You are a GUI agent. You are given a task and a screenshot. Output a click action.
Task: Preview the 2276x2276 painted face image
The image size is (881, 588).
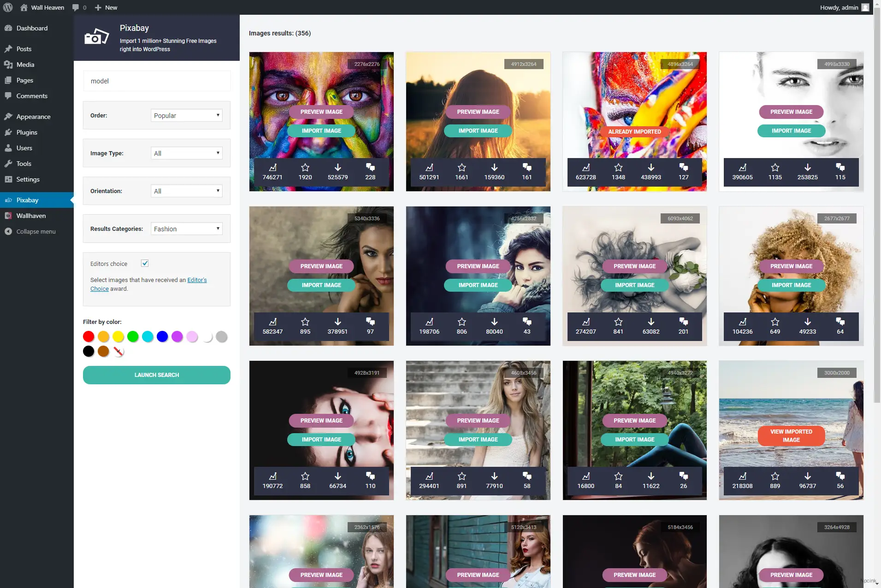click(x=321, y=112)
